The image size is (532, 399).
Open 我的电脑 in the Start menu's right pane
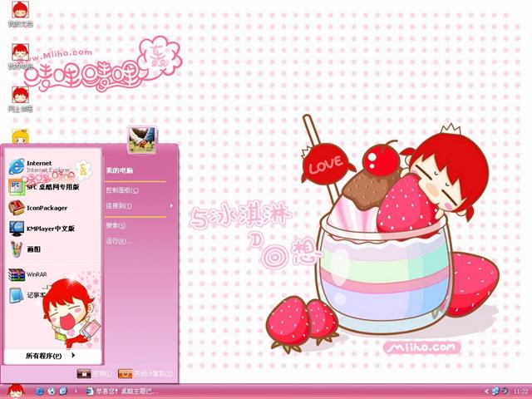tap(120, 170)
